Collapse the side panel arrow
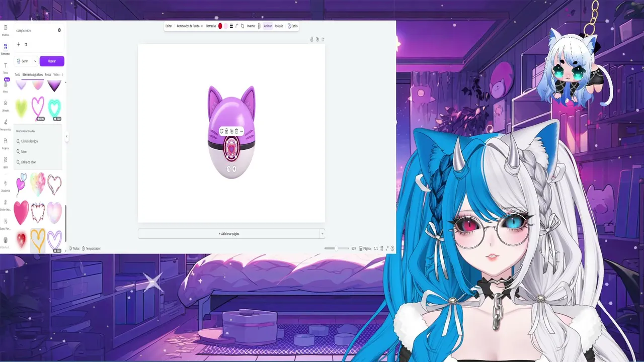644x362 pixels. pos(66,136)
